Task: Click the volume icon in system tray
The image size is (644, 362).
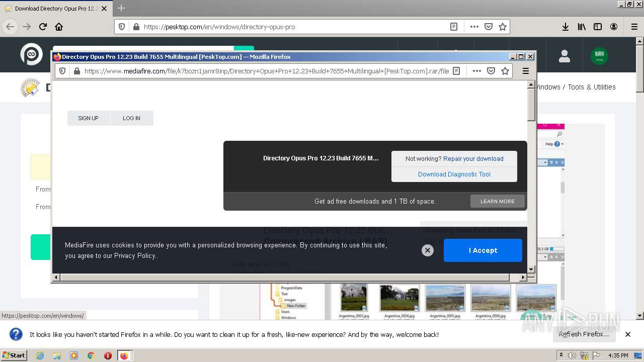Action: 572,355
